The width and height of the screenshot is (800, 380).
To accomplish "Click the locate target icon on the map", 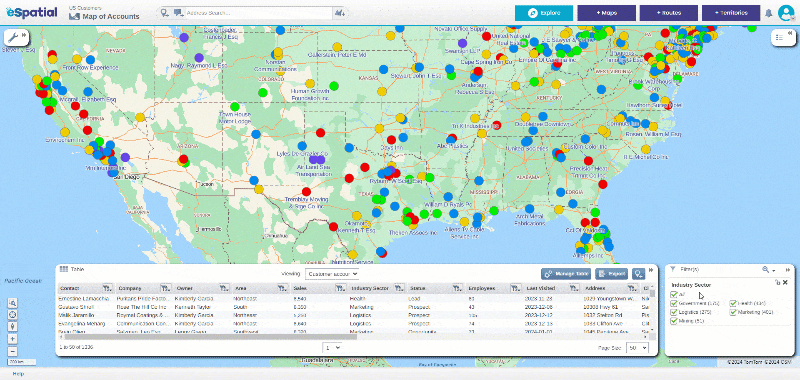I will pyautogui.click(x=13, y=315).
